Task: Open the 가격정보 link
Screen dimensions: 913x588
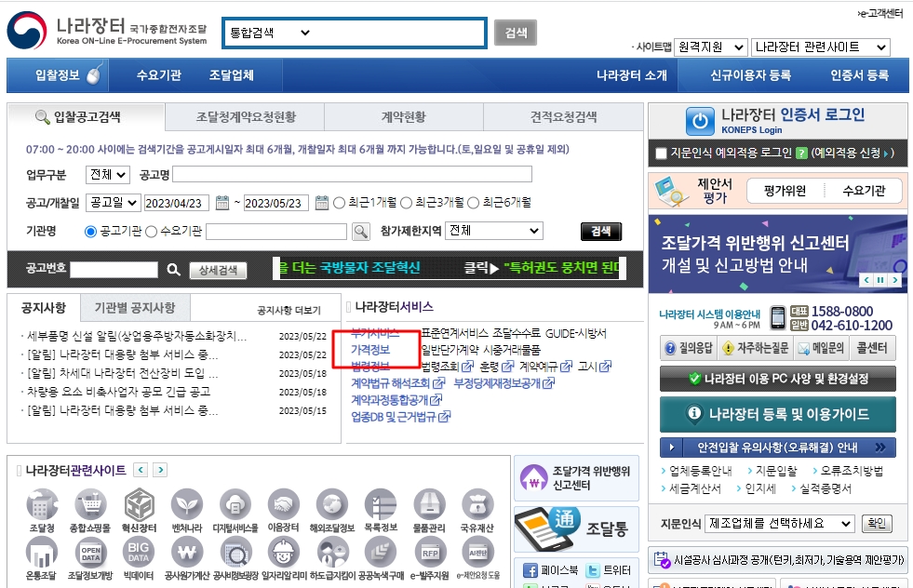Action: tap(370, 349)
